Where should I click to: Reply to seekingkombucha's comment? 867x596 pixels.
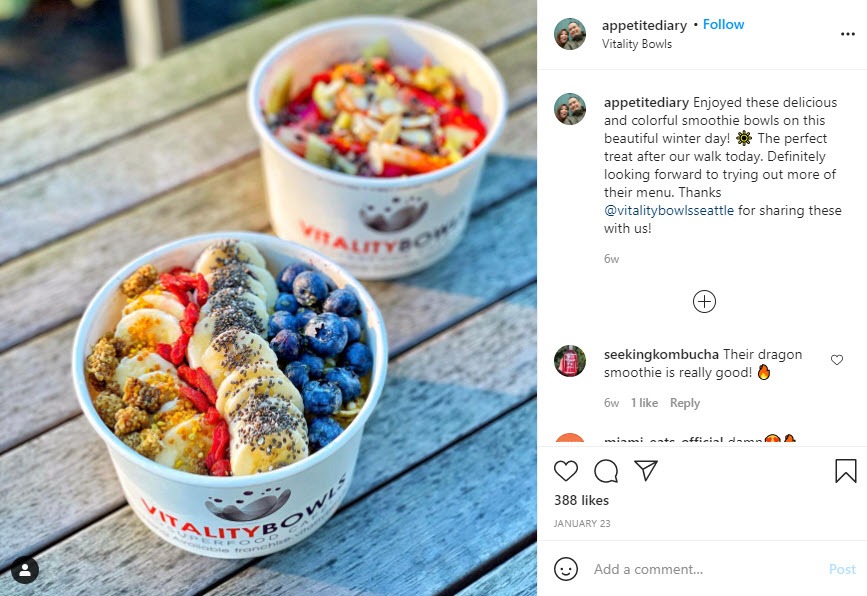pyautogui.click(x=685, y=403)
